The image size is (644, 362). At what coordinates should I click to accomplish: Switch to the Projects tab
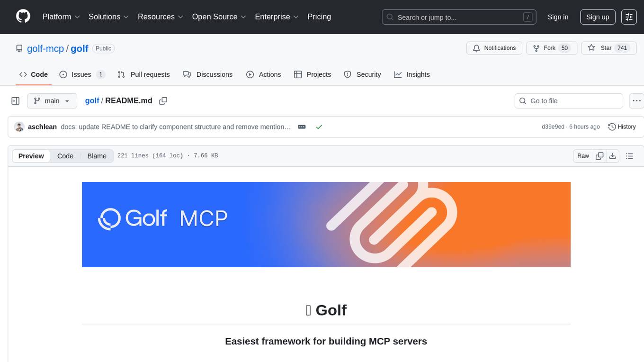coord(313,74)
